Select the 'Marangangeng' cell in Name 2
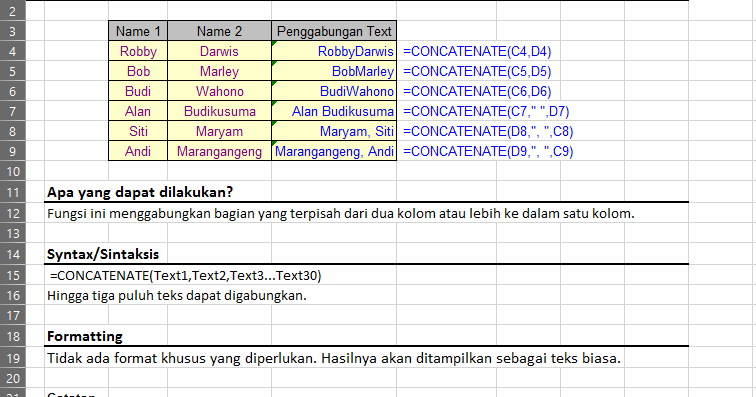The image size is (756, 397). (219, 151)
